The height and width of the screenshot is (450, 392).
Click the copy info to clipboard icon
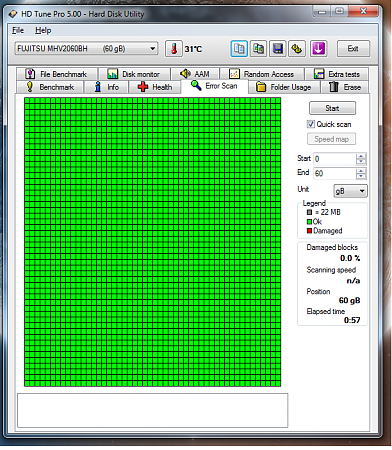pos(239,49)
